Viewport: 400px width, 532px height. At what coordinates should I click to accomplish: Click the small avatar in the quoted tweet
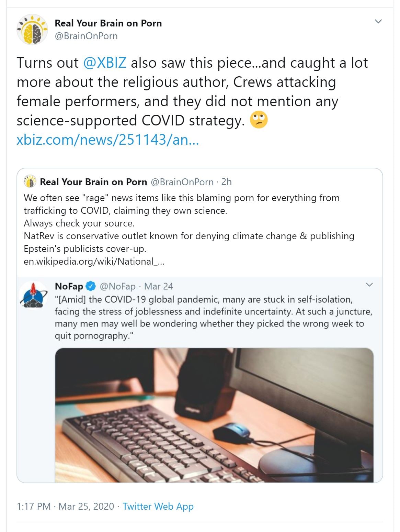click(x=30, y=181)
